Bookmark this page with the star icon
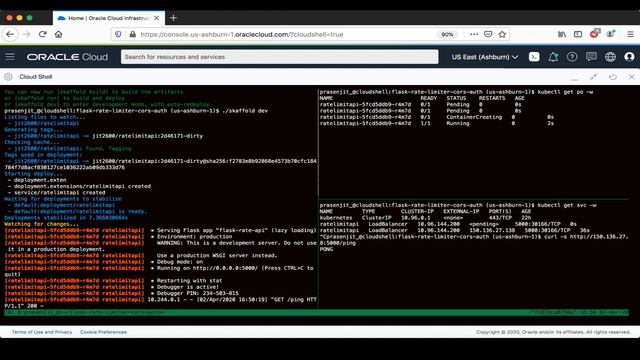This screenshot has height=360, width=640. tap(502, 34)
